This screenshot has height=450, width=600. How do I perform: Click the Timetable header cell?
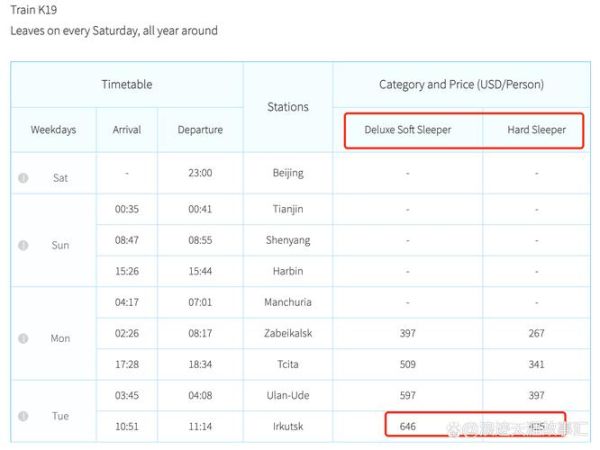[127, 85]
